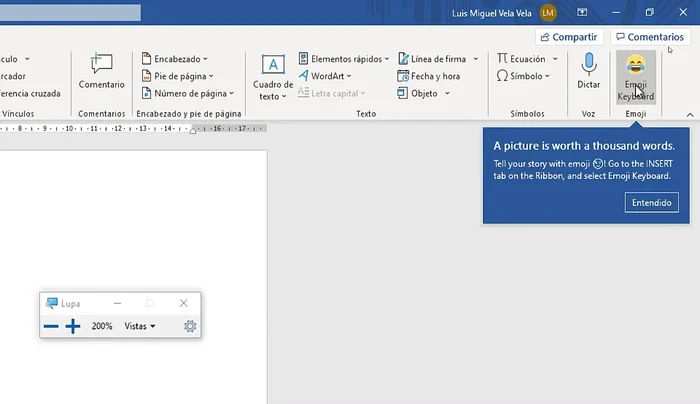
Task: Zoom in with Lupa plus button
Action: pyautogui.click(x=73, y=326)
